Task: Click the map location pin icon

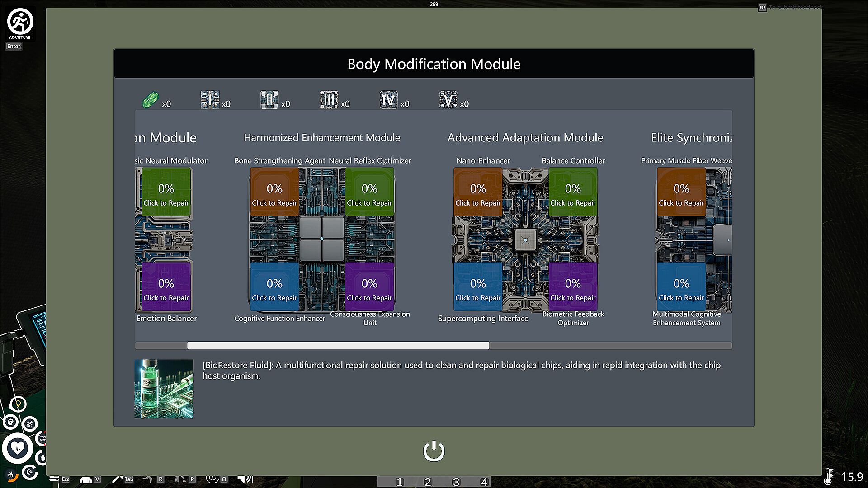Action: coord(18,404)
